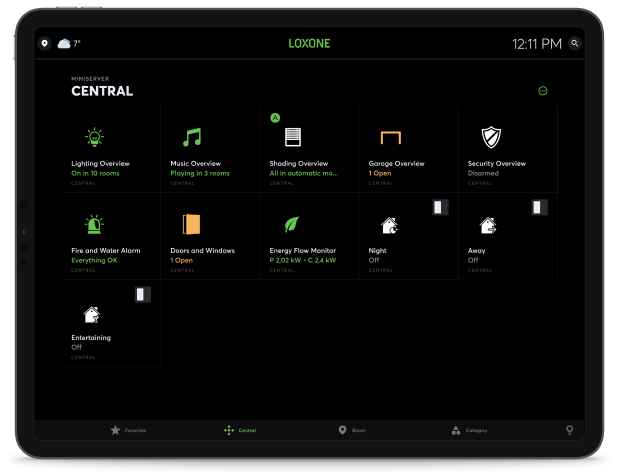
Task: Click the lightbulb icon in bottom-right corner
Action: [x=570, y=430]
